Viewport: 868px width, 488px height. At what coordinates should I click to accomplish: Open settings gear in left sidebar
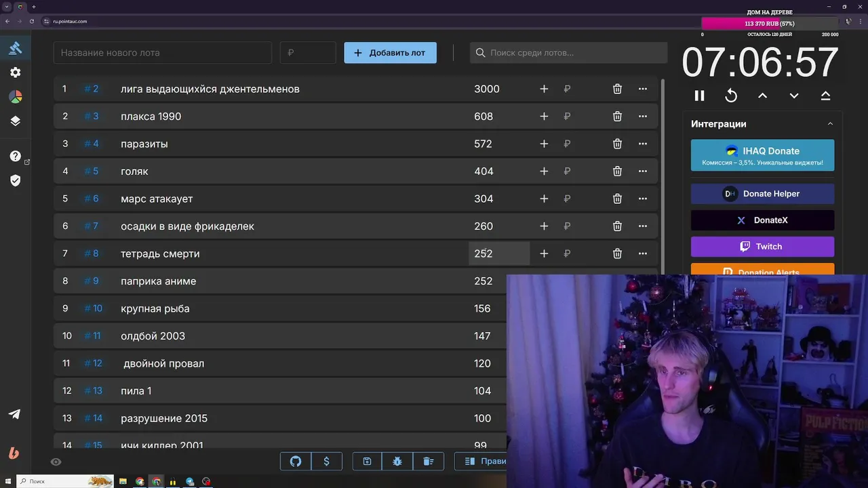click(15, 73)
